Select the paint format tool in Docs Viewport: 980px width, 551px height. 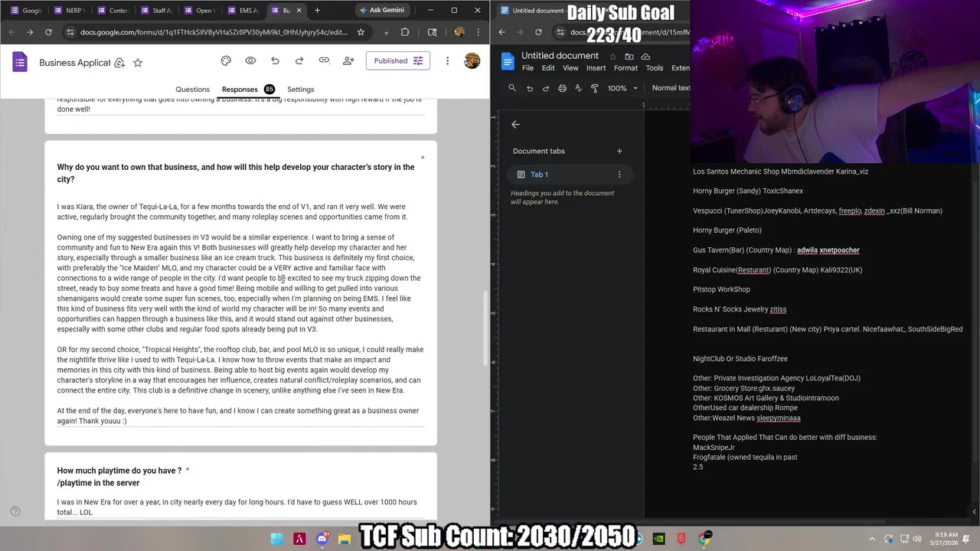click(595, 88)
